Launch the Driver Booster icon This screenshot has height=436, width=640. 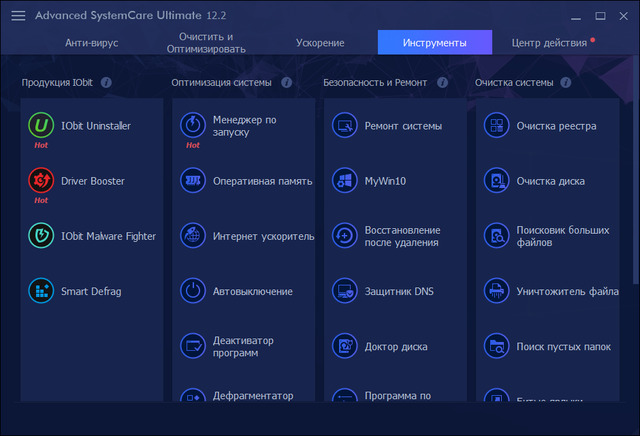[x=41, y=181]
